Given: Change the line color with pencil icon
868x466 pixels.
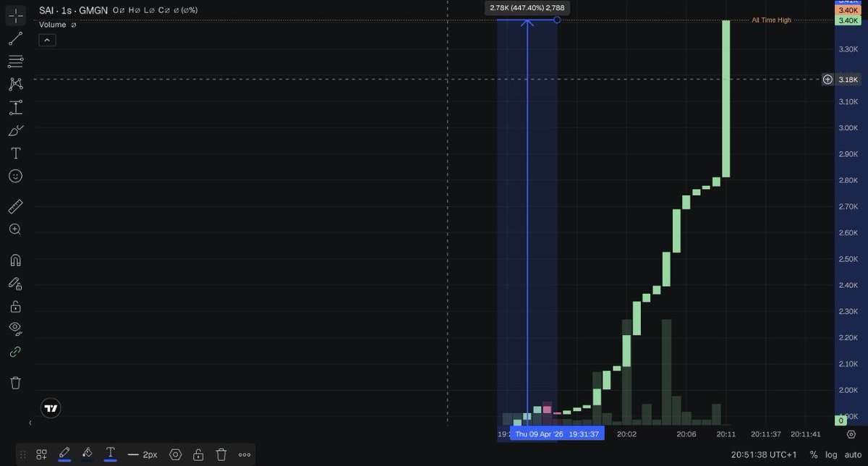Looking at the screenshot, I should [64, 454].
